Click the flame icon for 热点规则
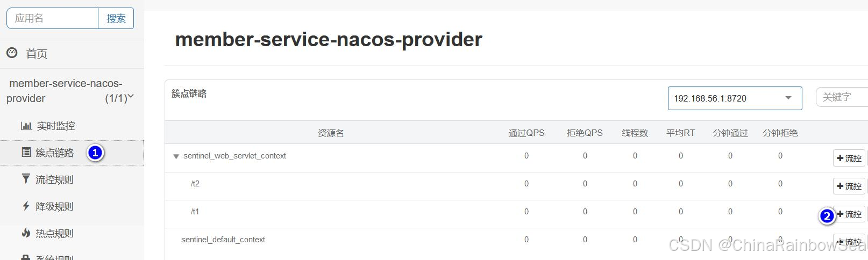868x260 pixels. (26, 233)
